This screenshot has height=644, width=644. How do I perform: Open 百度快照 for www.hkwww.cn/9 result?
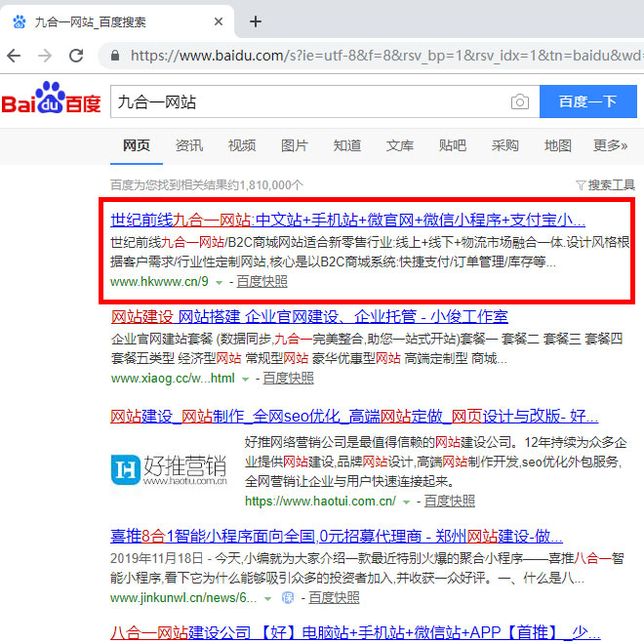coord(262,282)
